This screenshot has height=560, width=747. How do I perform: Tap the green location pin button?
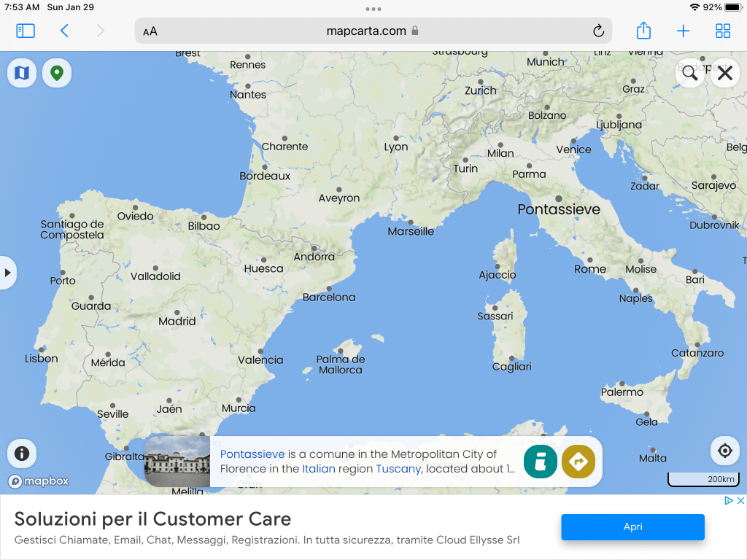[x=56, y=73]
